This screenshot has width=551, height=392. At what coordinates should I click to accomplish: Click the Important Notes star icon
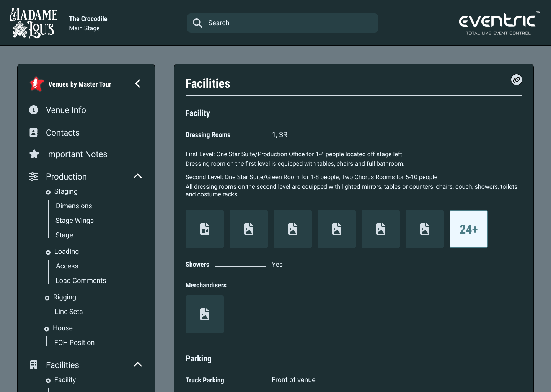[x=34, y=154]
